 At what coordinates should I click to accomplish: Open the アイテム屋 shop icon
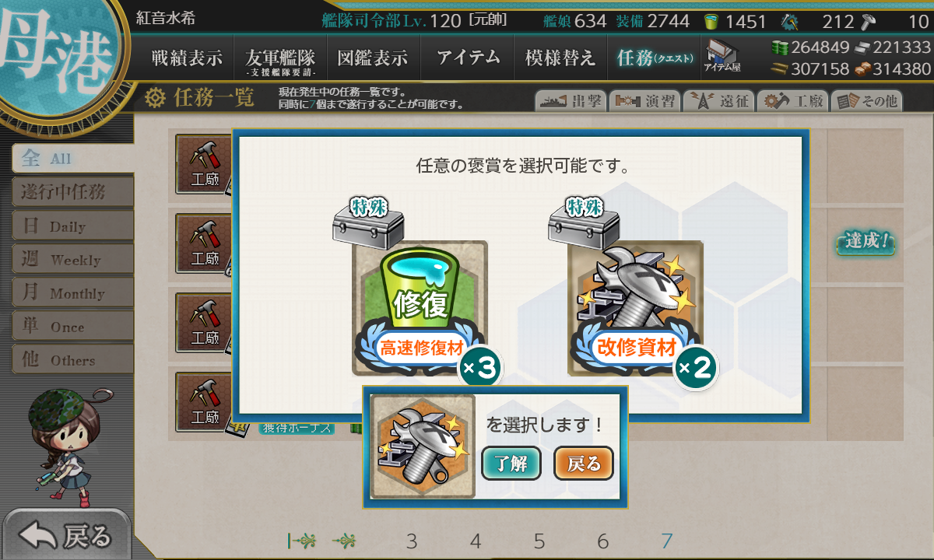pyautogui.click(x=722, y=58)
